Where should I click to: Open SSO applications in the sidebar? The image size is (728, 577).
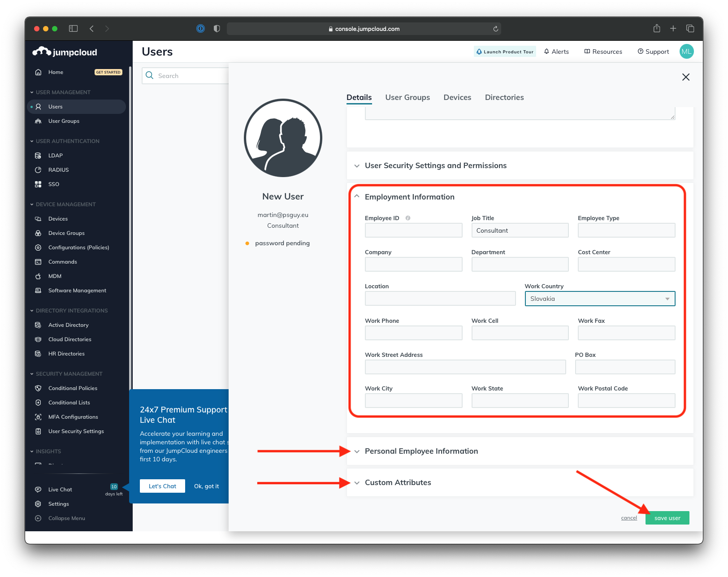coord(53,184)
